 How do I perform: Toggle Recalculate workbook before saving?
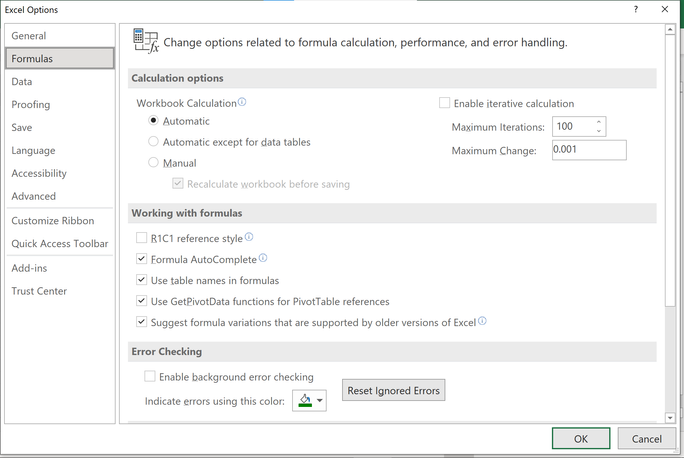pos(178,184)
